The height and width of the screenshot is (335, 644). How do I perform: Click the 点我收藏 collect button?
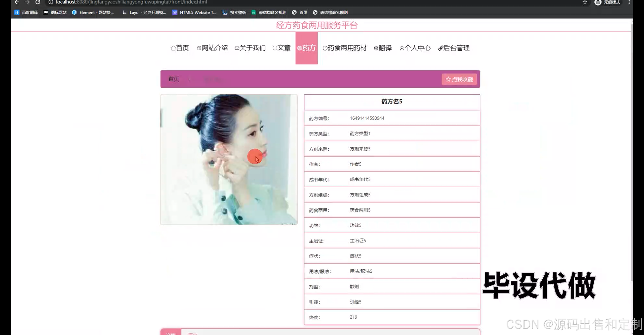click(x=459, y=79)
